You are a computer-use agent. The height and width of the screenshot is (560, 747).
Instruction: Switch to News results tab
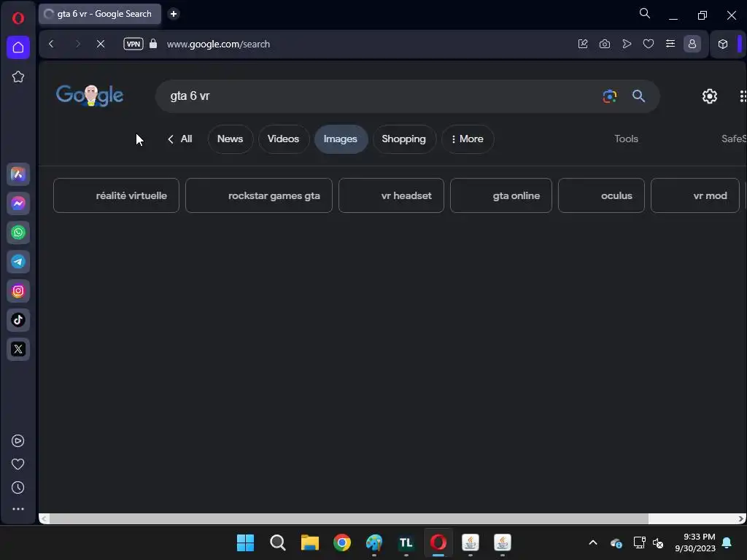click(x=230, y=139)
